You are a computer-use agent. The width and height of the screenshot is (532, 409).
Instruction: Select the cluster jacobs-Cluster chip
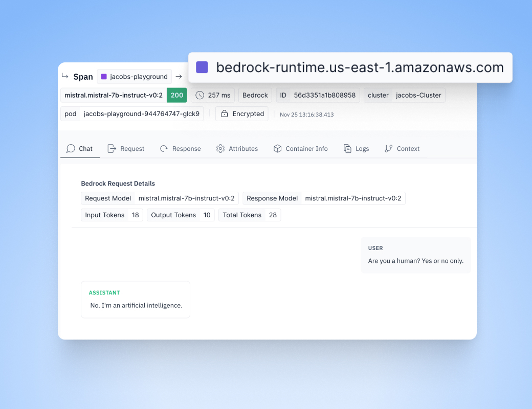click(404, 95)
